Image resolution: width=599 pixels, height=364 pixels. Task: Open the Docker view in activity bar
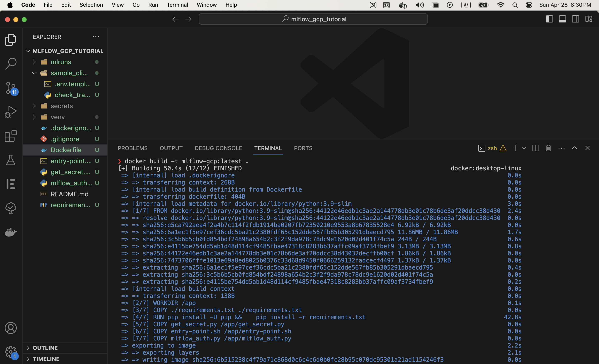[x=11, y=232]
